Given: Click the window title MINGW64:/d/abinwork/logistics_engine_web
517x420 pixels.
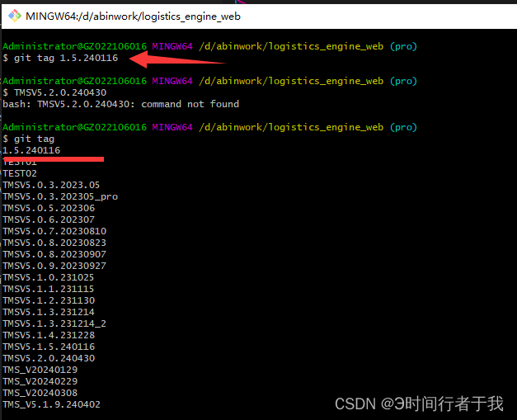Looking at the screenshot, I should tap(134, 17).
